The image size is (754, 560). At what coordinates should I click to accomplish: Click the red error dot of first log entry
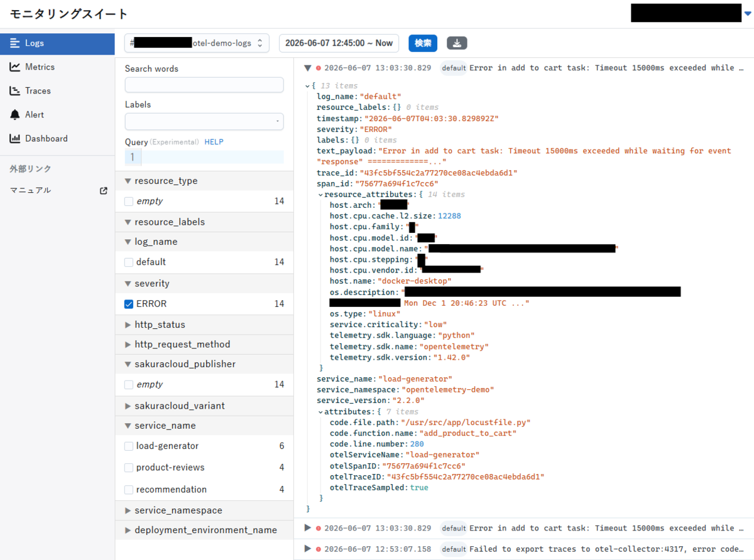319,68
